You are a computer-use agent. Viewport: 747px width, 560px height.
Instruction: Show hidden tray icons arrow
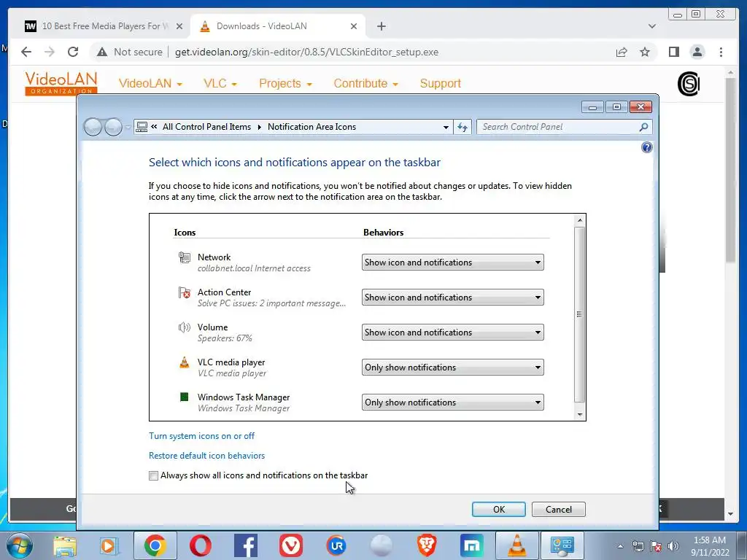coord(620,546)
